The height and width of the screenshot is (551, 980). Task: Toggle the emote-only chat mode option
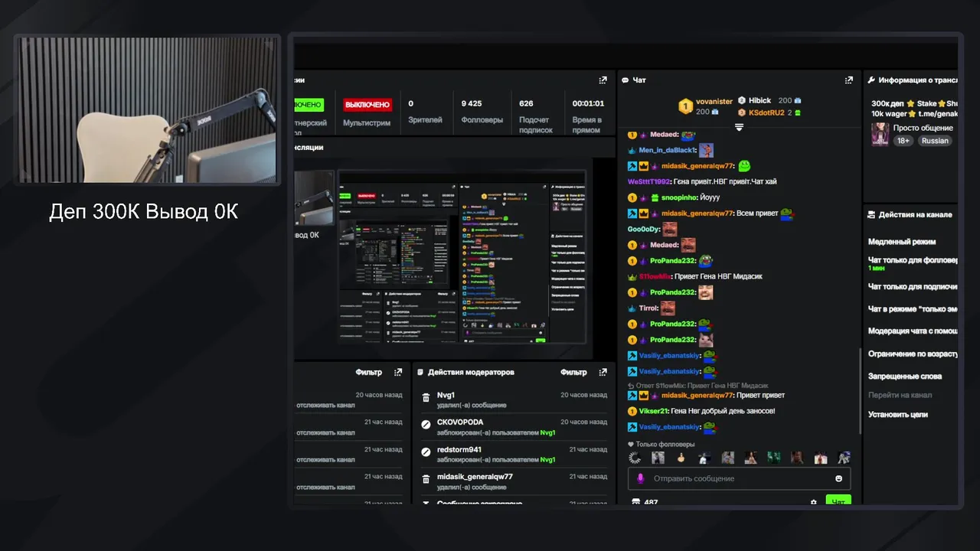tap(913, 309)
